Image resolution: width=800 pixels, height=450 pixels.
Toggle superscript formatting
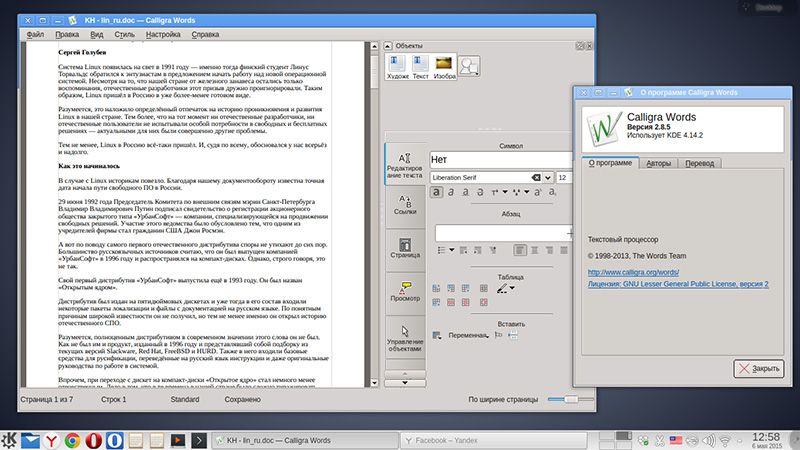[x=538, y=192]
